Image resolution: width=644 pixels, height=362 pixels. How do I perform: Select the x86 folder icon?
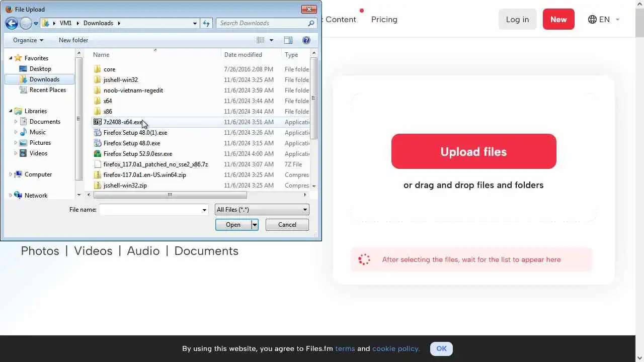[98, 112]
